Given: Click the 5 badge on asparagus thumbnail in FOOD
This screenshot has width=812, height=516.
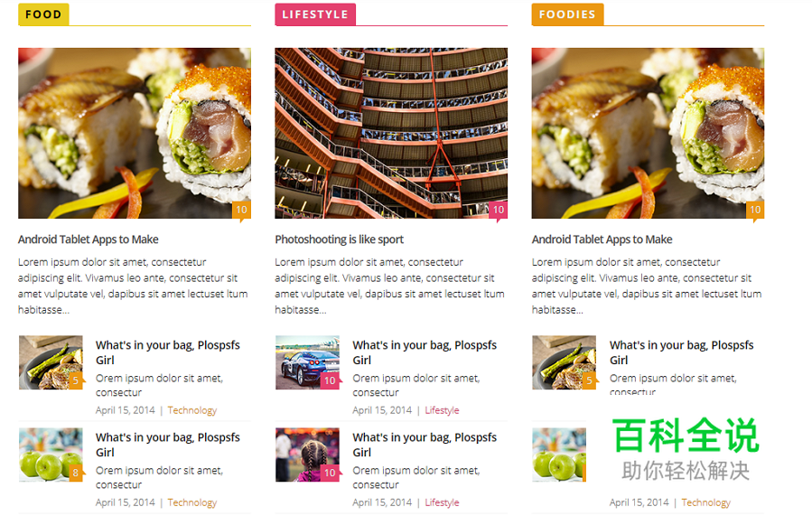Looking at the screenshot, I should click(x=76, y=380).
